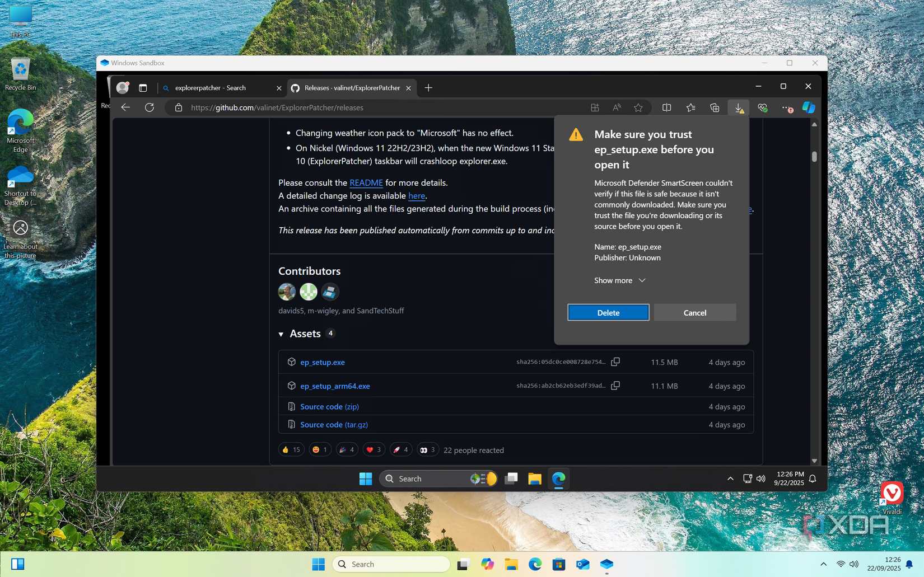924x577 pixels.
Task: Open Recycle Bin desktop icon
Action: [x=20, y=74]
